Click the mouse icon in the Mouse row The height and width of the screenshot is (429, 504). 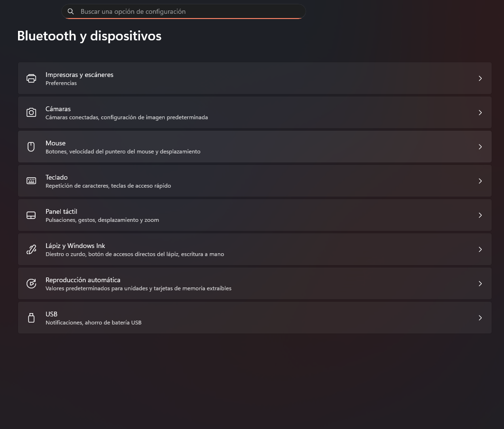tap(31, 147)
